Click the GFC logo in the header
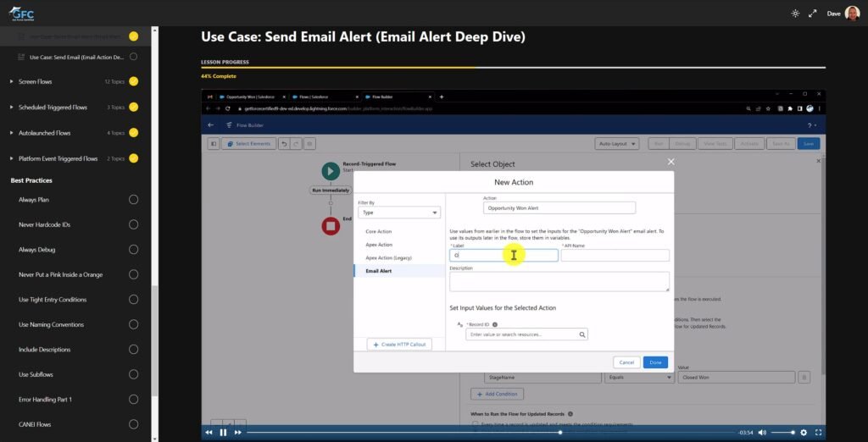This screenshot has width=868, height=442. coord(22,14)
